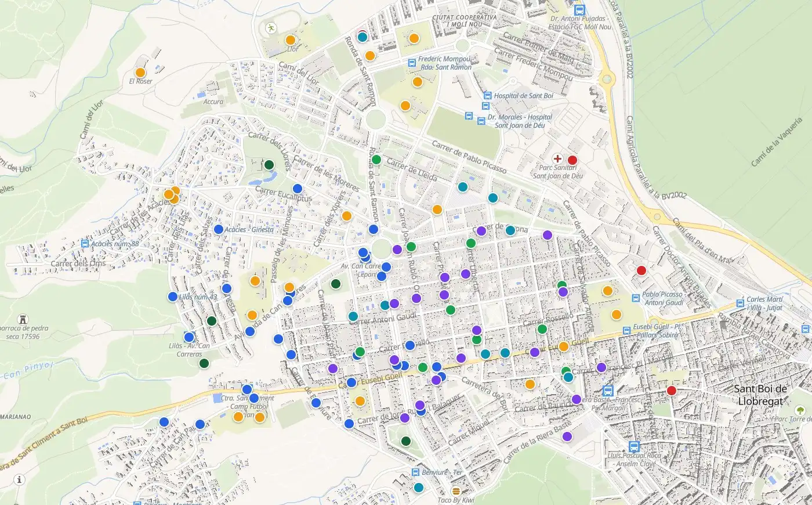Click the large bus icon near Lluís Pascual Roca
This screenshot has height=505, width=812.
[x=635, y=447]
